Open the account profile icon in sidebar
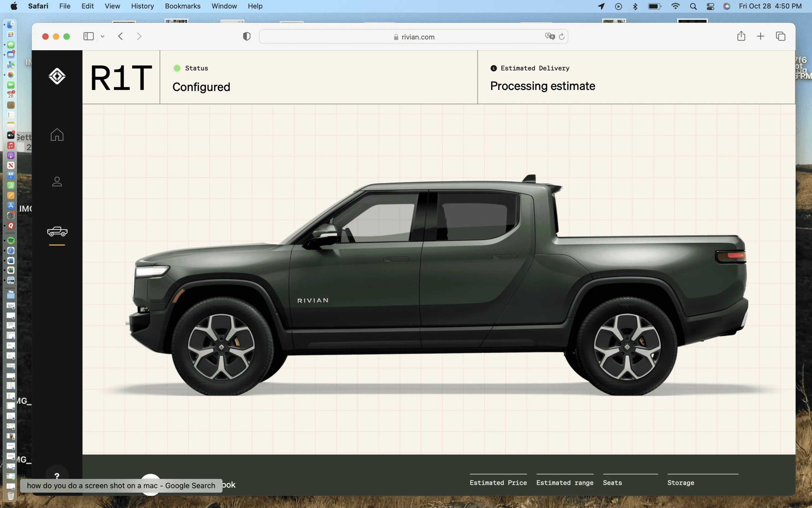This screenshot has height=508, width=812. coord(57,182)
